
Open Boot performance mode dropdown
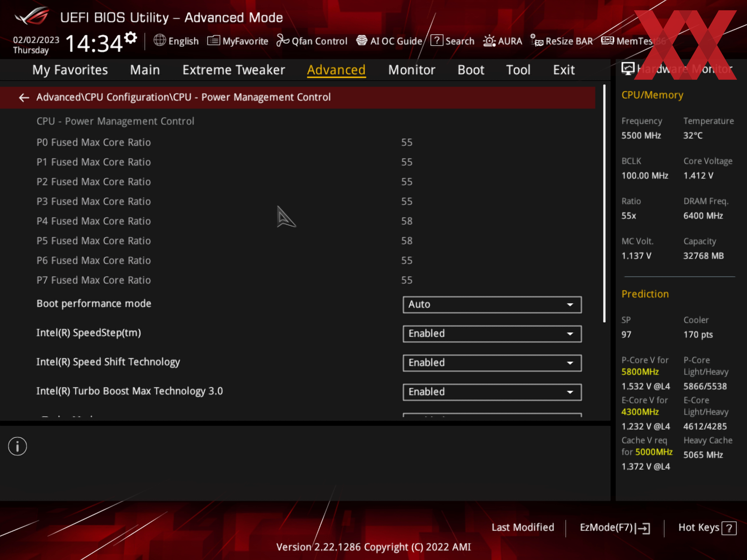492,304
